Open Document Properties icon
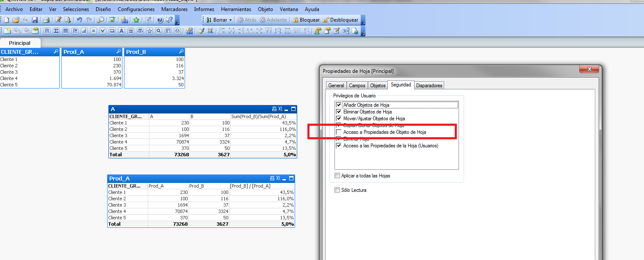This screenshot has width=644, height=260. coord(327,31)
